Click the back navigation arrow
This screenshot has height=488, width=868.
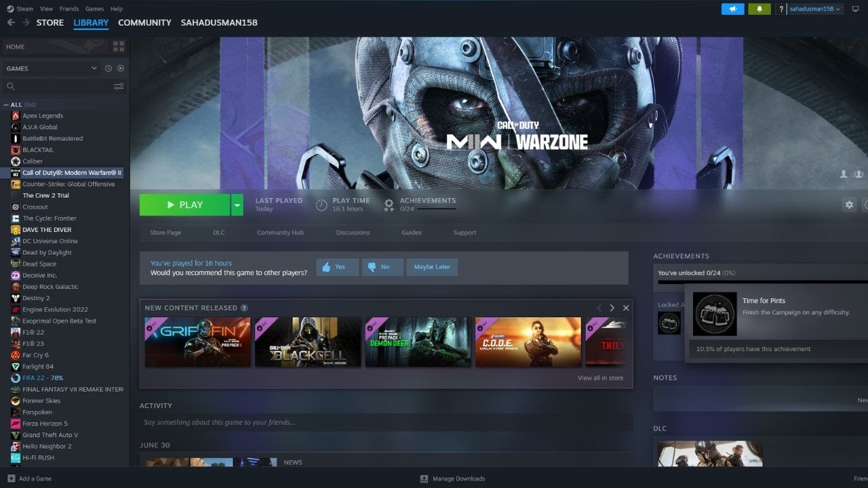click(x=10, y=22)
